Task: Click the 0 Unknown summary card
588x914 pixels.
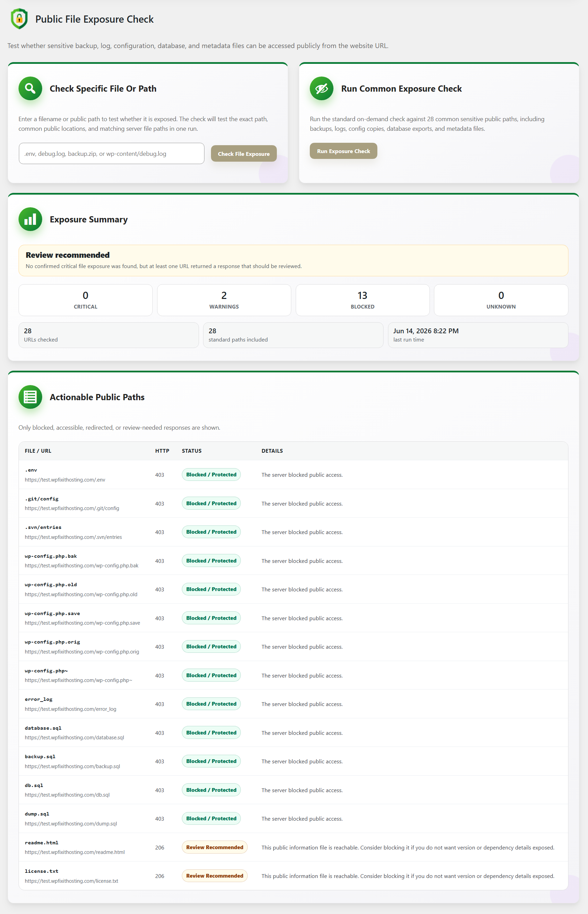Action: click(x=501, y=300)
